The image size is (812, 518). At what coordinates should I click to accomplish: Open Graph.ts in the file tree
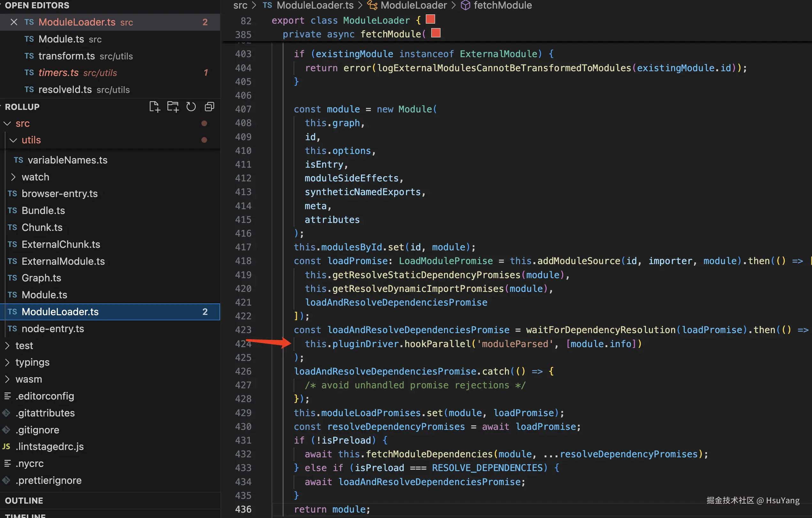tap(41, 278)
